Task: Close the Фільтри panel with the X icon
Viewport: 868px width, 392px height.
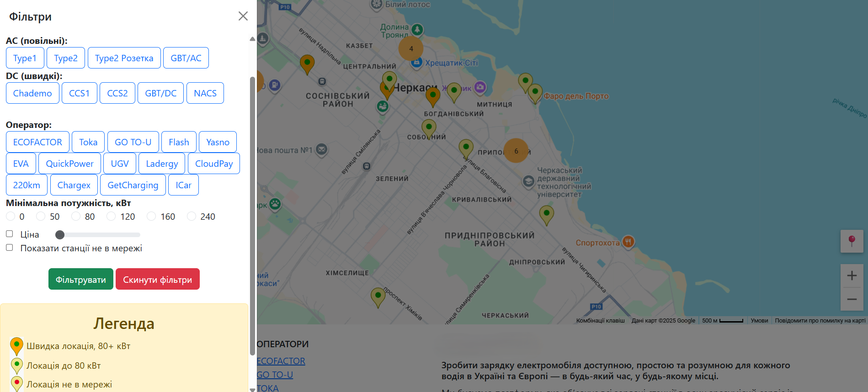Action: click(243, 16)
